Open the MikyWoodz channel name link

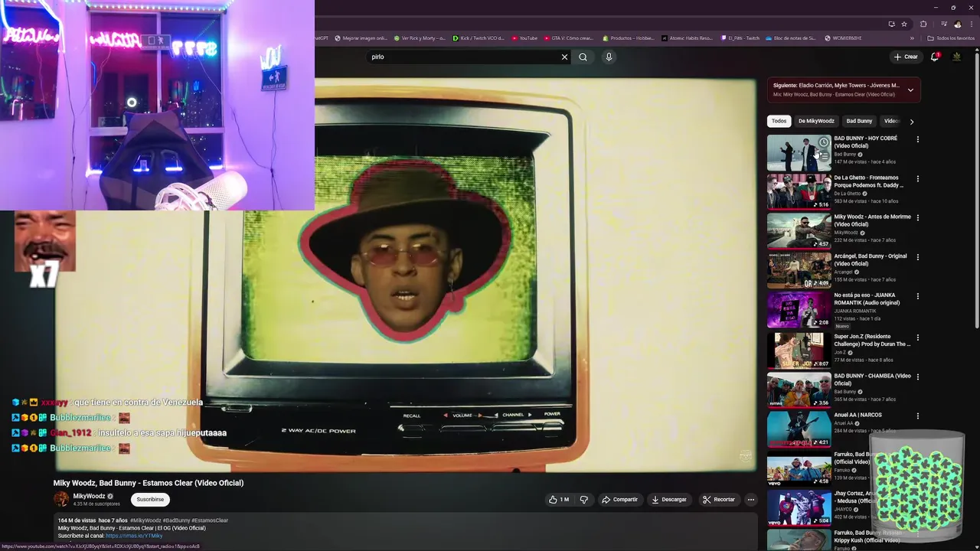tap(89, 496)
